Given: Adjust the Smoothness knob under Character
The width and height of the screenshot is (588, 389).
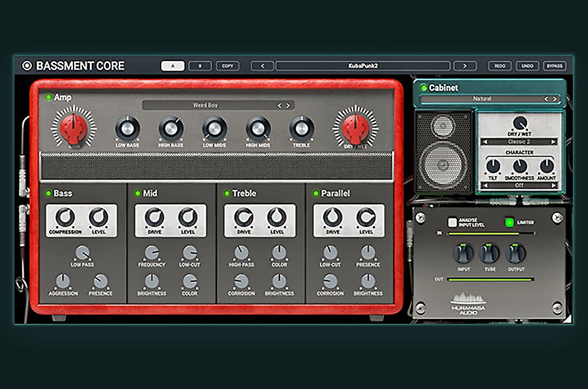Looking at the screenshot, I should click(x=520, y=165).
